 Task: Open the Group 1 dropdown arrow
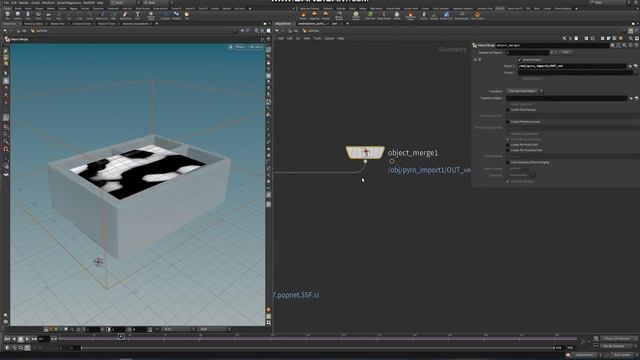coord(635,73)
